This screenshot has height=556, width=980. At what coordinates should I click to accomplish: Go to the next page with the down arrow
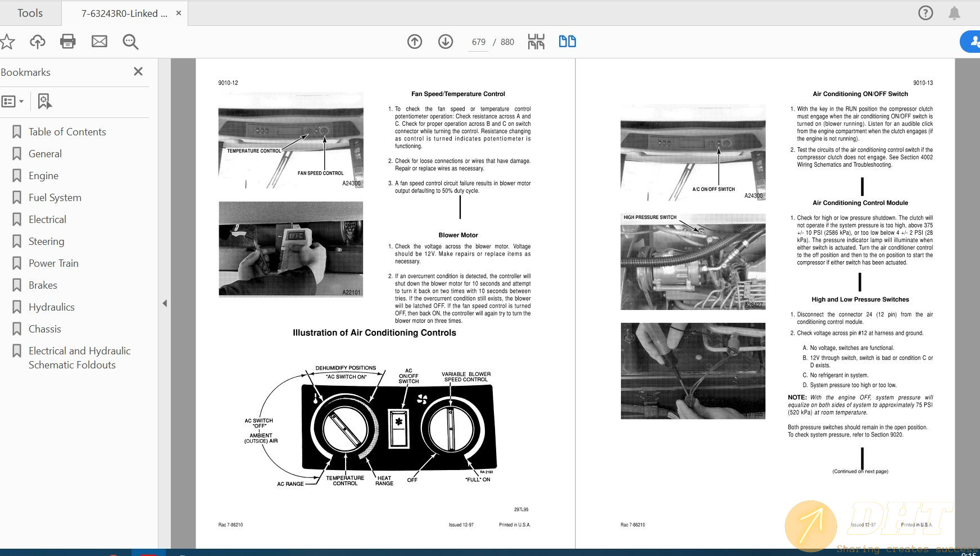point(446,42)
